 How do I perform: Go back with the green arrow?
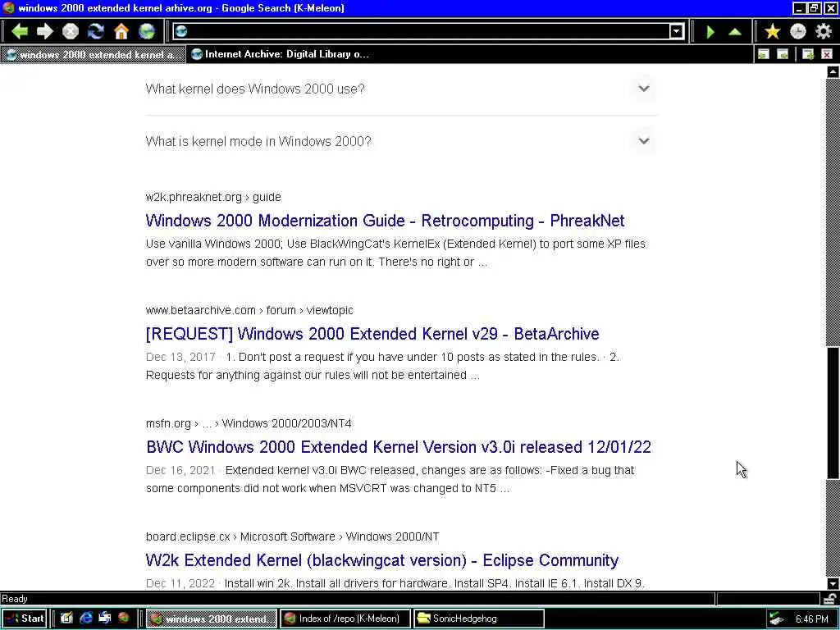[x=20, y=32]
